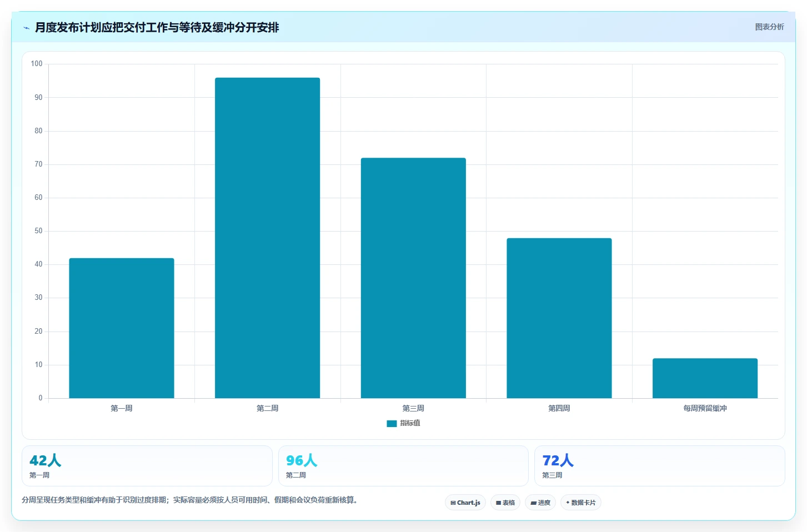Click the lightning icon beside the title
Viewport: 807px width, 532px height.
click(x=26, y=28)
